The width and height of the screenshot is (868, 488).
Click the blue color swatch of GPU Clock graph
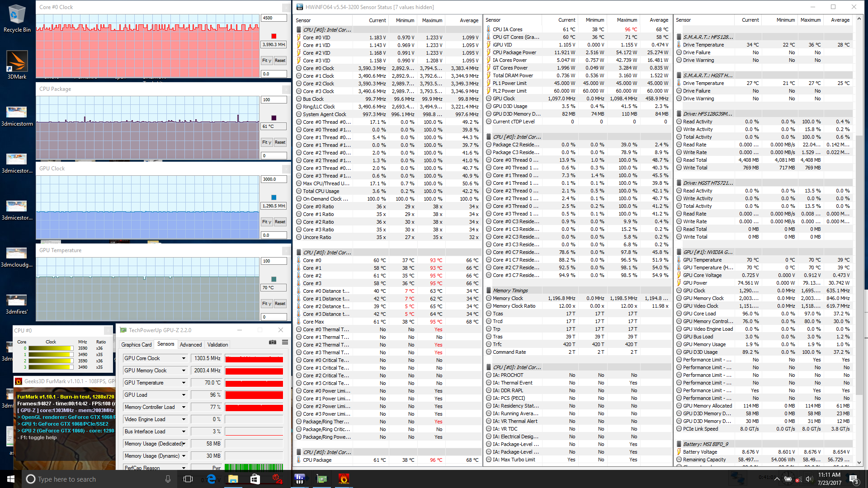click(x=274, y=197)
